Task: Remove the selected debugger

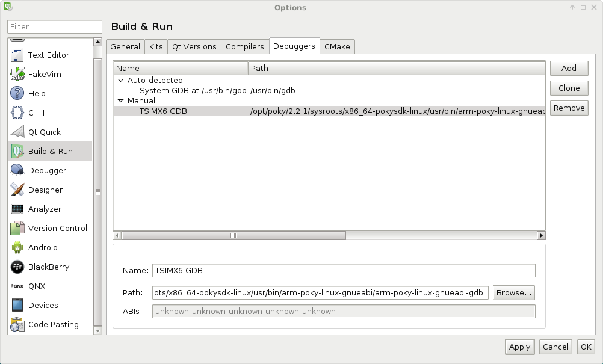Action: [x=569, y=108]
